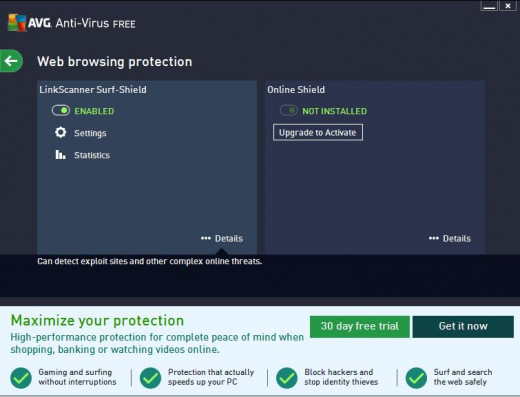Click the Maximize your protection heading
This screenshot has width=520, height=397.
click(x=97, y=320)
